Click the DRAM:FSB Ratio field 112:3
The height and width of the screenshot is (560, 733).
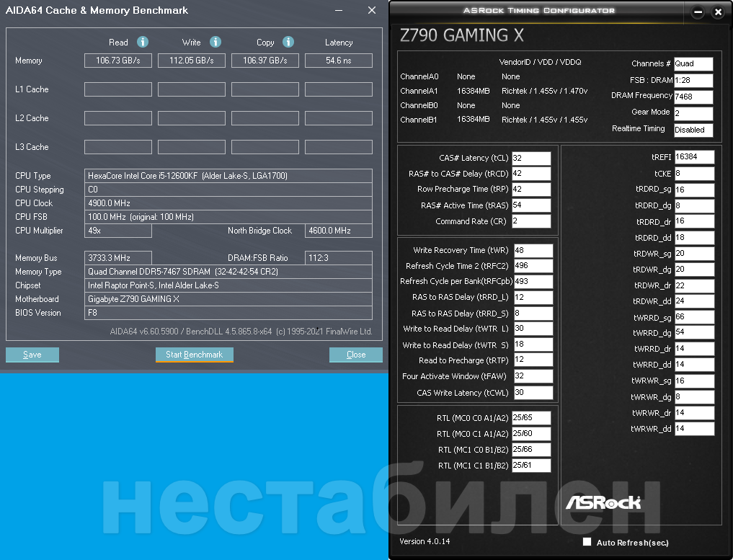[339, 258]
